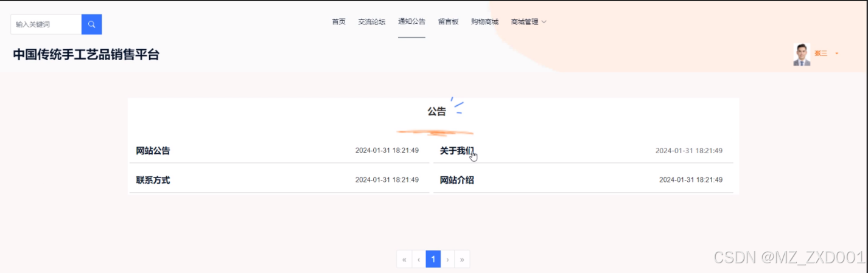The image size is (868, 273).
Task: Click the date beside 网站介绍
Action: 691,181
